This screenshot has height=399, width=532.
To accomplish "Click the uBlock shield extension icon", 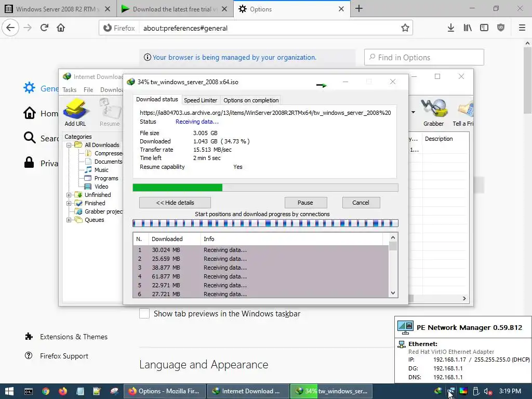I will (x=501, y=28).
